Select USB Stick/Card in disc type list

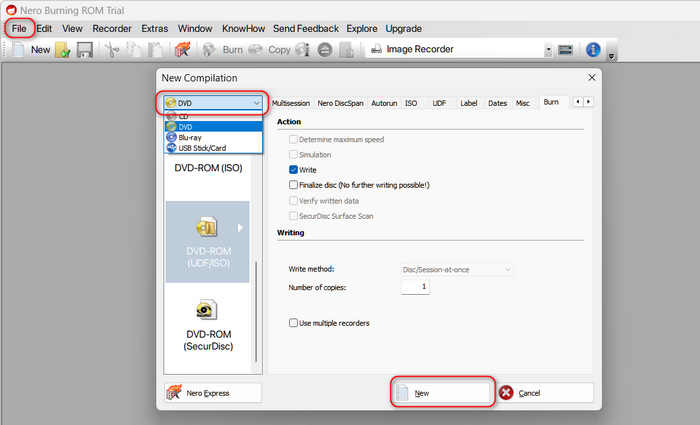pyautogui.click(x=213, y=148)
